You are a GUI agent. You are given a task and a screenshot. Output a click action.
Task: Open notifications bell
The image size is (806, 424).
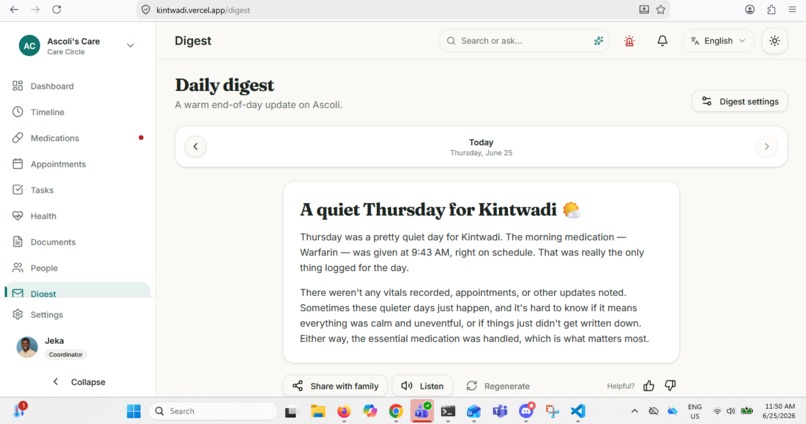(663, 41)
